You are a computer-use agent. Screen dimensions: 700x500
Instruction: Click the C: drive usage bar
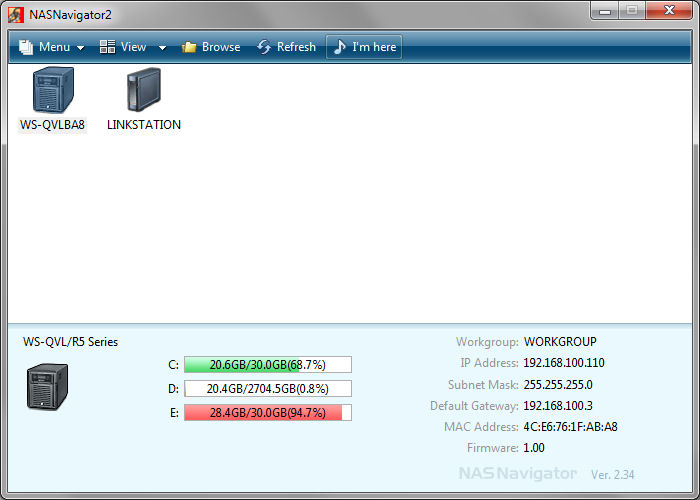pos(268,365)
